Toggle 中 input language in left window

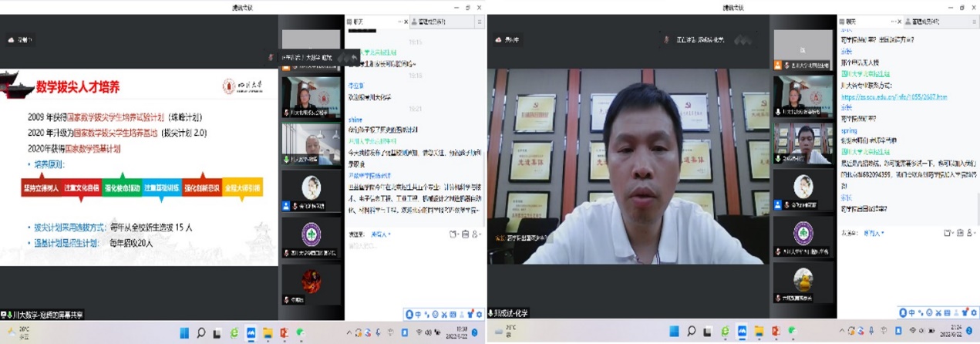(419, 314)
